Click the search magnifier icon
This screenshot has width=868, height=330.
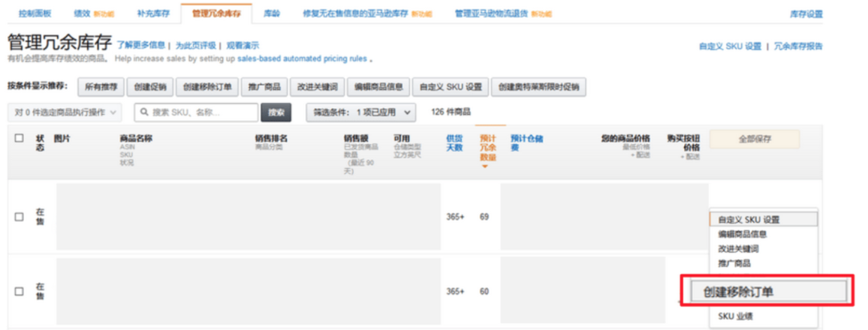coord(145,113)
